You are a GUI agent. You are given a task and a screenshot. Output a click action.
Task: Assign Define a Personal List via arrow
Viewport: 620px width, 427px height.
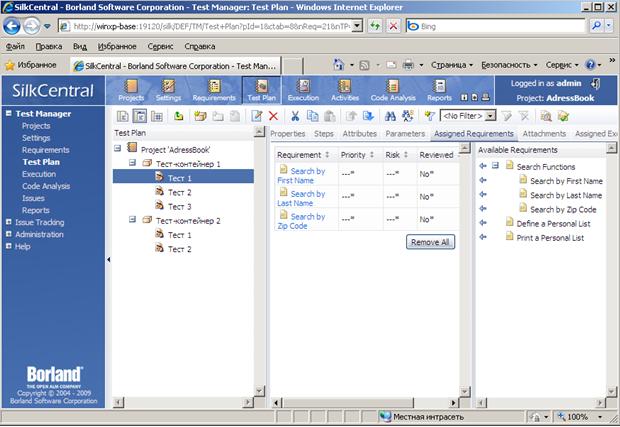coord(483,223)
